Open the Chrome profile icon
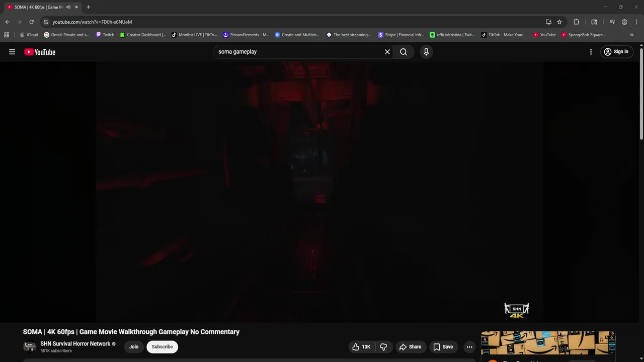644x362 pixels. (624, 22)
